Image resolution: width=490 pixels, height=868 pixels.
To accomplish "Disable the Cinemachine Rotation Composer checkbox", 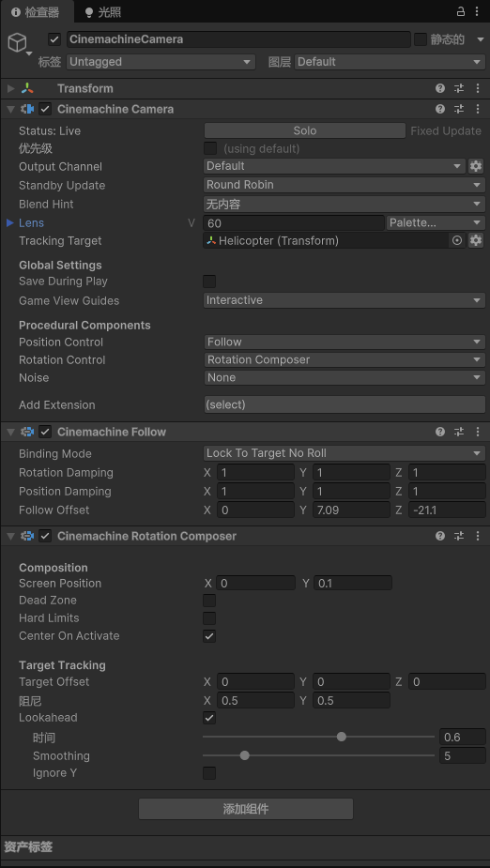I will pos(45,536).
